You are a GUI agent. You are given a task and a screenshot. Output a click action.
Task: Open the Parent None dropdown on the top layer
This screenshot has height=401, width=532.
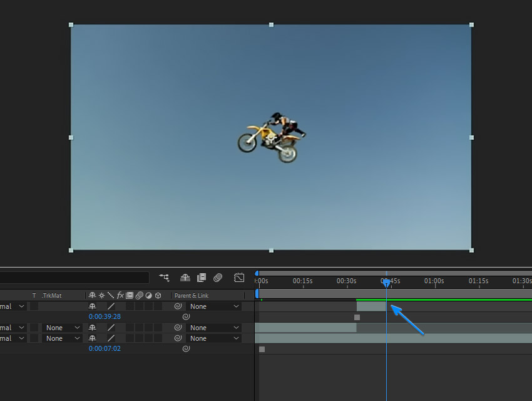click(x=214, y=306)
